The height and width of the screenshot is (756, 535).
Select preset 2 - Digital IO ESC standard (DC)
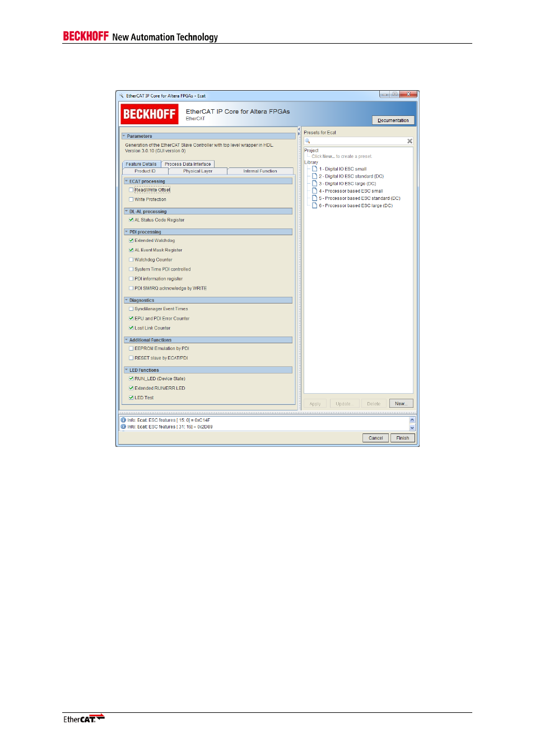point(351,176)
